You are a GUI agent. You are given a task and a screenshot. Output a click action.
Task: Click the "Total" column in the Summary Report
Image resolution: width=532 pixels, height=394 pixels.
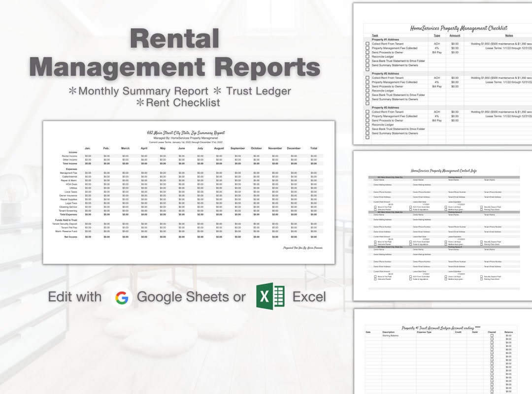point(314,148)
